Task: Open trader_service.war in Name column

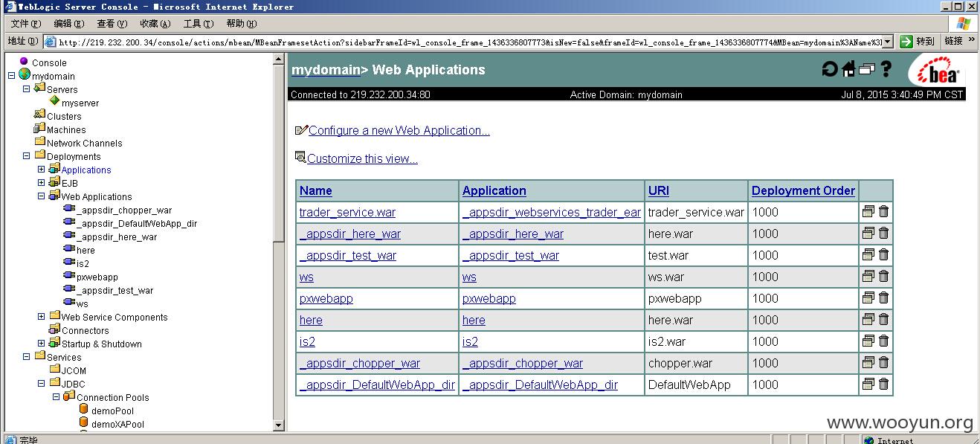Action: click(x=347, y=213)
